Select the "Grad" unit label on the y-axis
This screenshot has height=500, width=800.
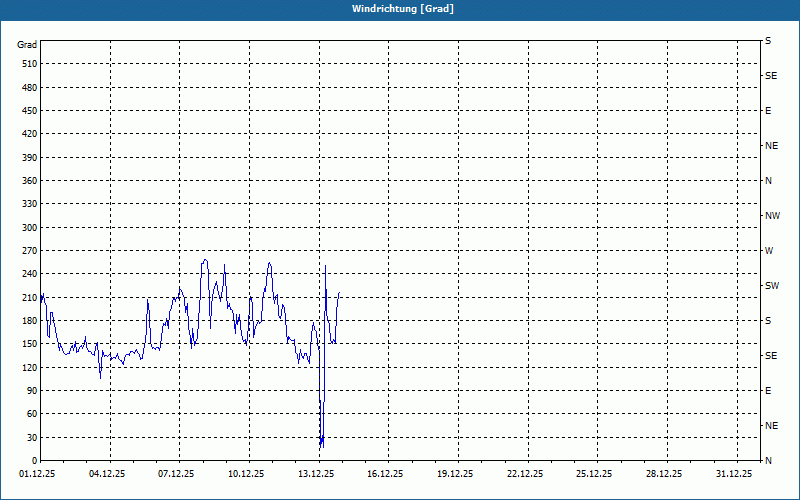pyautogui.click(x=27, y=45)
